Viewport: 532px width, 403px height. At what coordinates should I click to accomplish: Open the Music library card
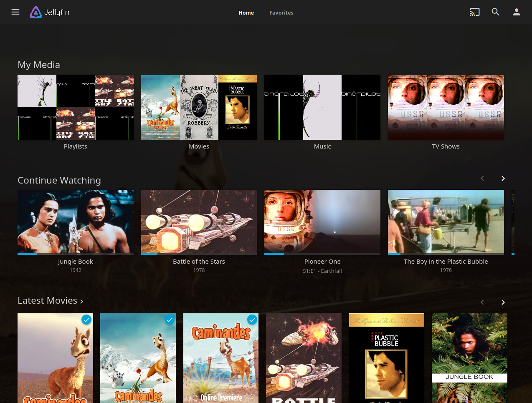pyautogui.click(x=322, y=107)
